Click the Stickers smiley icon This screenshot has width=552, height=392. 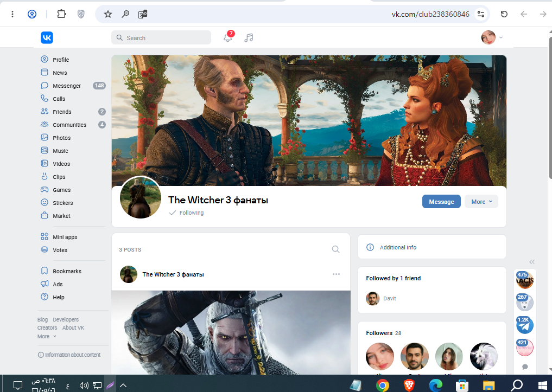(x=45, y=202)
